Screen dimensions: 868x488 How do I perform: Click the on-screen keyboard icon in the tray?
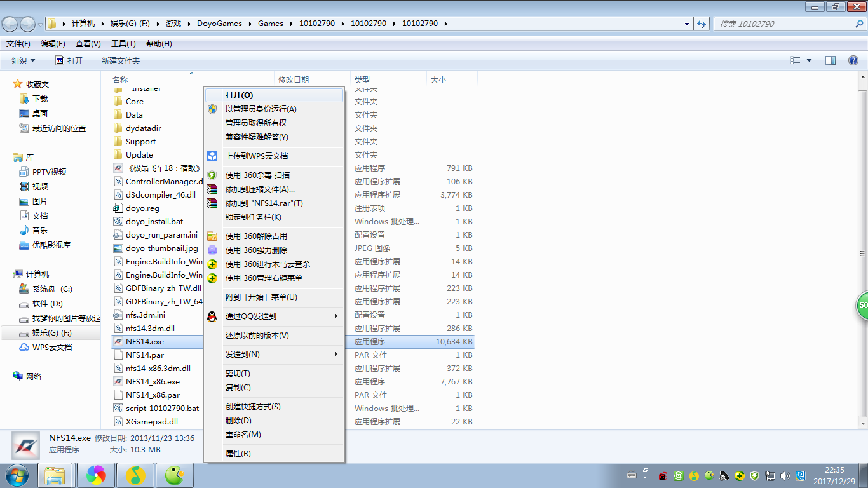[631, 475]
